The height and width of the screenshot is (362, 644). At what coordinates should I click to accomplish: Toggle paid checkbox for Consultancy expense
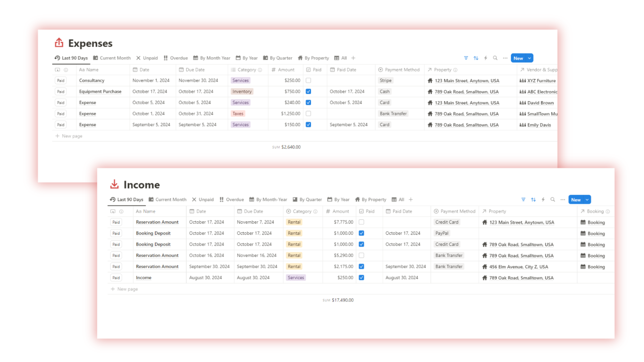(x=308, y=80)
